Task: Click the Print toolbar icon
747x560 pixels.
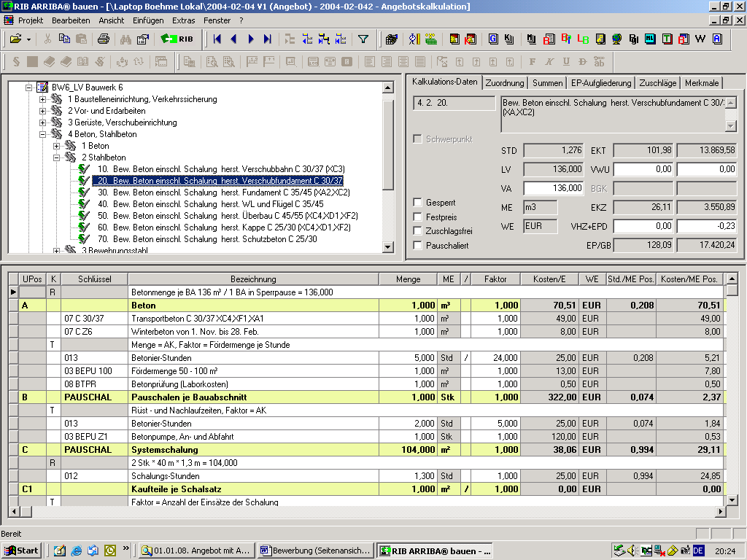Action: 103,39
